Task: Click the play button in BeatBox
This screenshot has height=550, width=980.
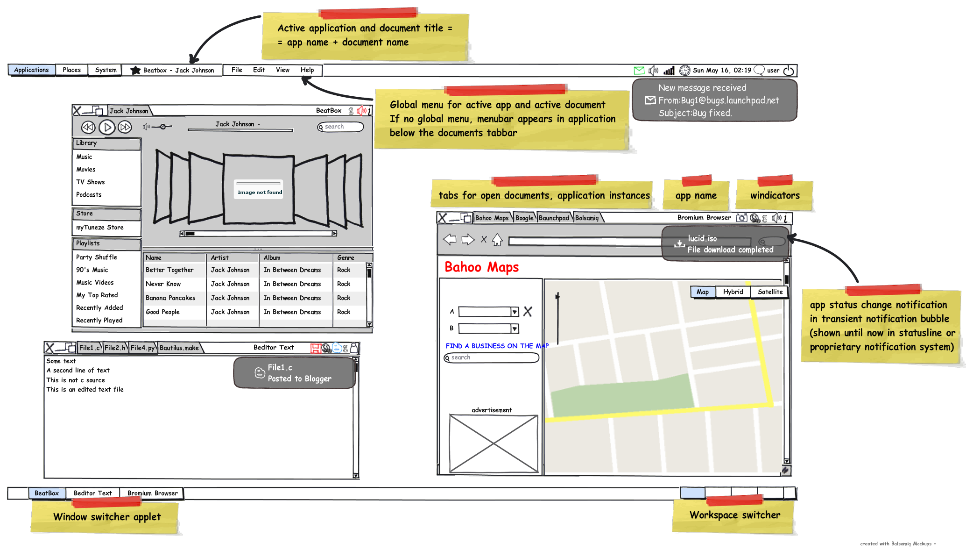Action: 107,127
